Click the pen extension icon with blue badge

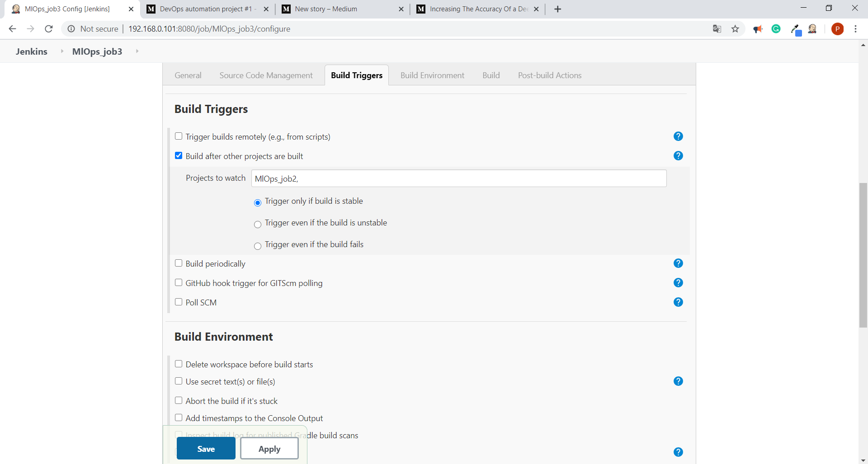tap(796, 29)
